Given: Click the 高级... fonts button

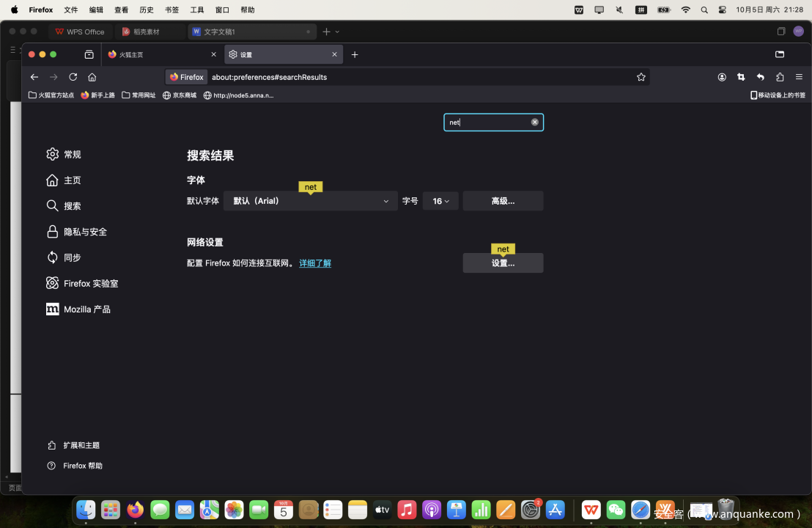Looking at the screenshot, I should pos(503,201).
